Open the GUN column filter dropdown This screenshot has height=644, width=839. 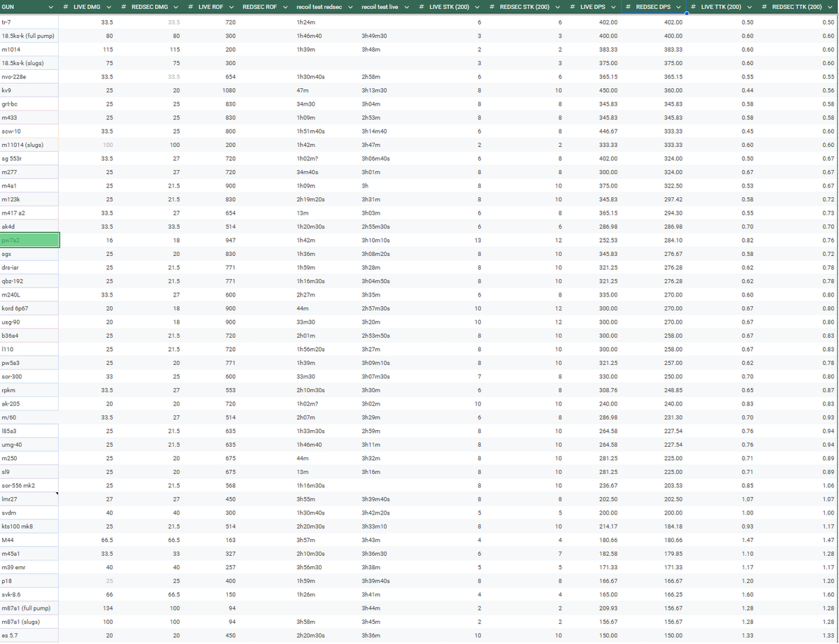52,8
